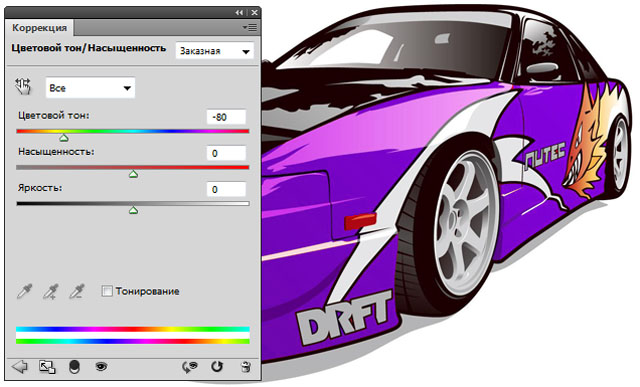640x387 pixels.
Task: Switch to the Коррекция tab
Action: 40,28
